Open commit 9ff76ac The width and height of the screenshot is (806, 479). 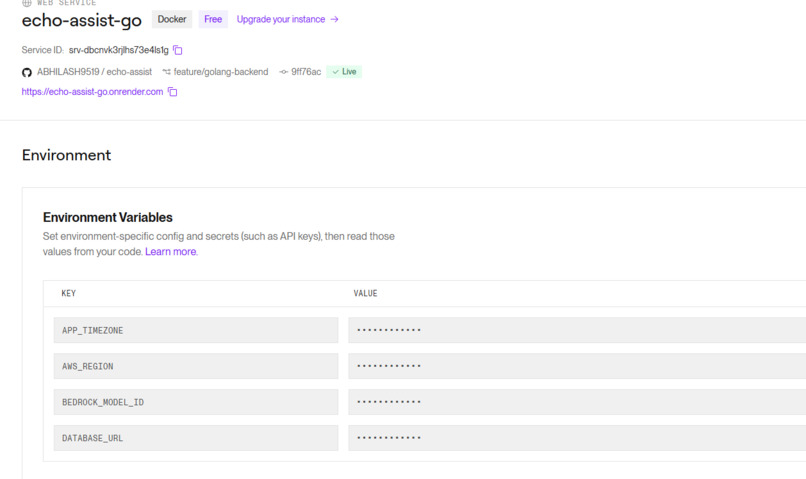click(306, 72)
